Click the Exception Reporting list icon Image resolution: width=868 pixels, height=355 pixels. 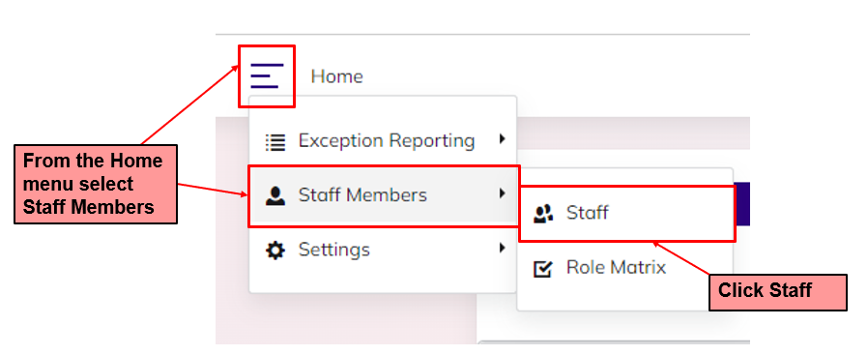(275, 142)
